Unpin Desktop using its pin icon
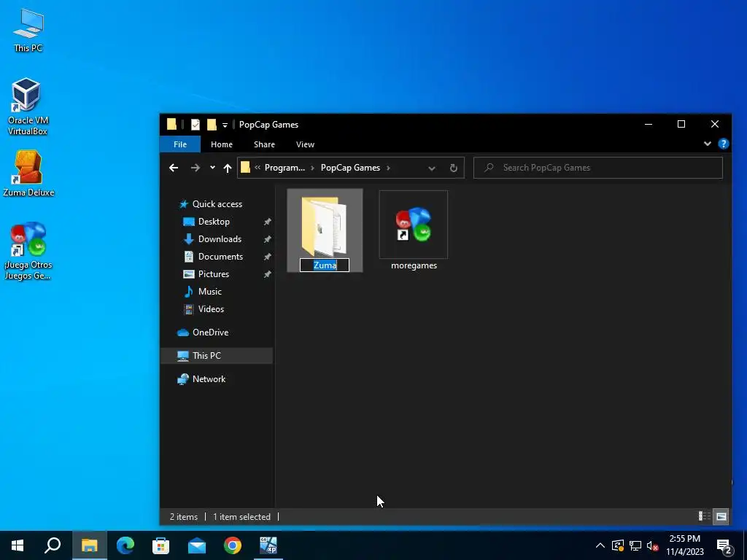This screenshot has width=747, height=560. tap(267, 222)
